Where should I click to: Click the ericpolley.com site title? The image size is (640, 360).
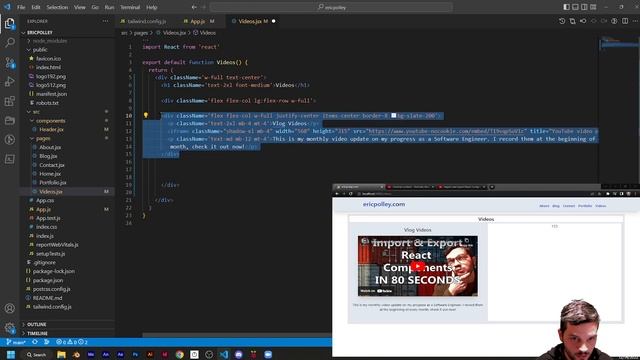pos(384,204)
